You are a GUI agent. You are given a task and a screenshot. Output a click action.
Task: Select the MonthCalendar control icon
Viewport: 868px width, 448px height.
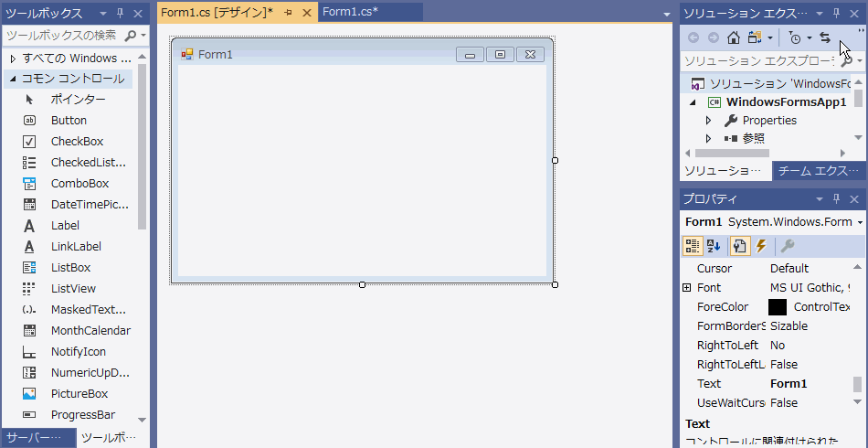[29, 331]
